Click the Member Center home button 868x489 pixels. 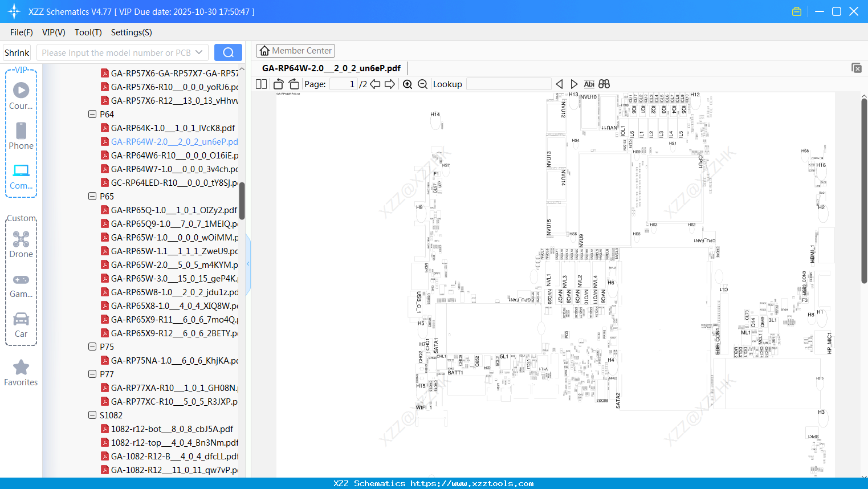pyautogui.click(x=295, y=51)
